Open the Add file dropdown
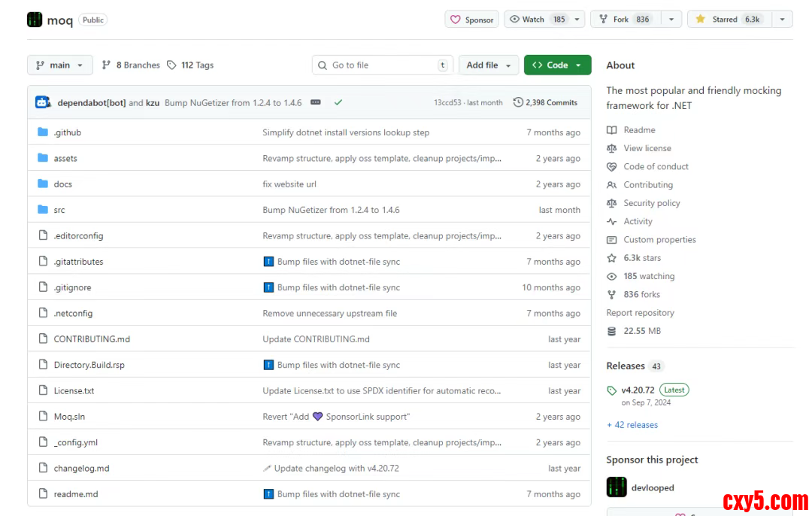812x516 pixels. click(489, 65)
